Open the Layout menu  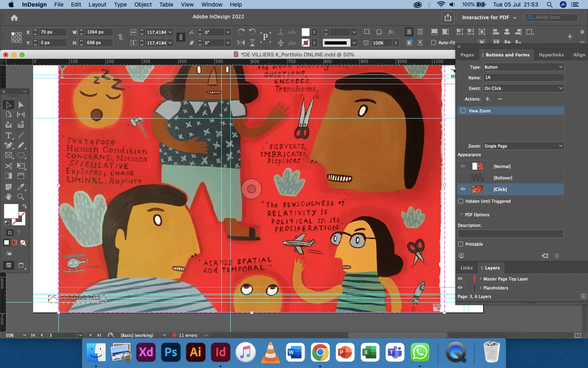point(98,4)
